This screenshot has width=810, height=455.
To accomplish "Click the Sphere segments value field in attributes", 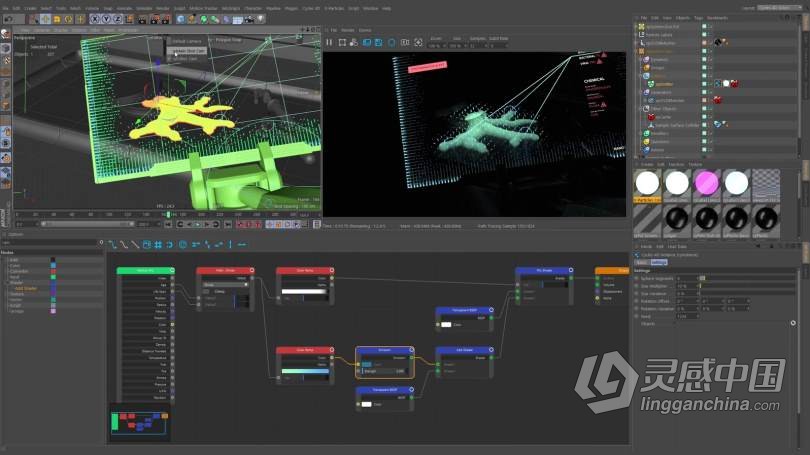I will [x=688, y=278].
